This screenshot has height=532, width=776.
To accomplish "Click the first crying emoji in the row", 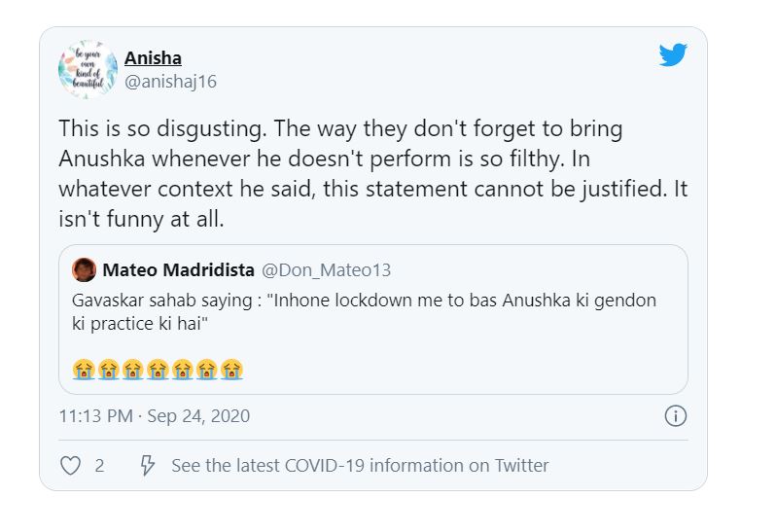I will (x=83, y=369).
